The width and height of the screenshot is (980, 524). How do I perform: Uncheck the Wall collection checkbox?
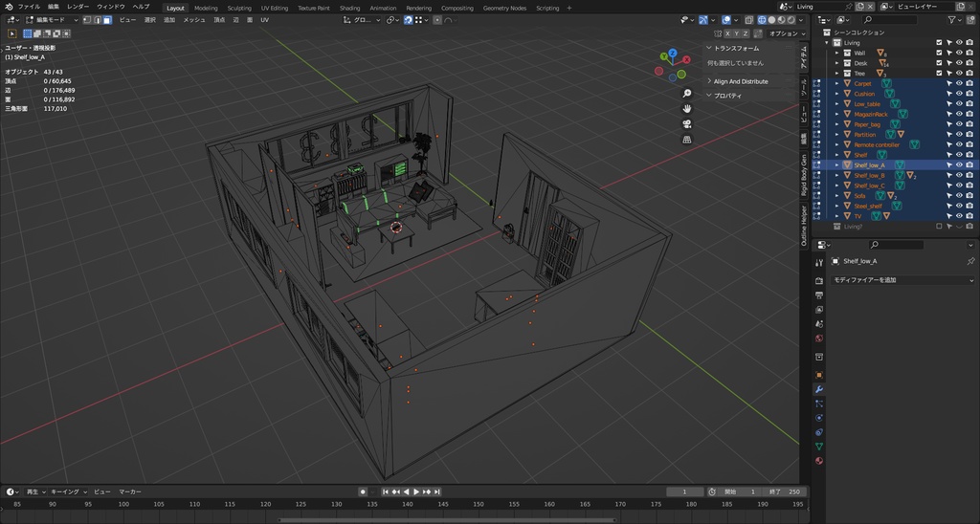coord(939,53)
